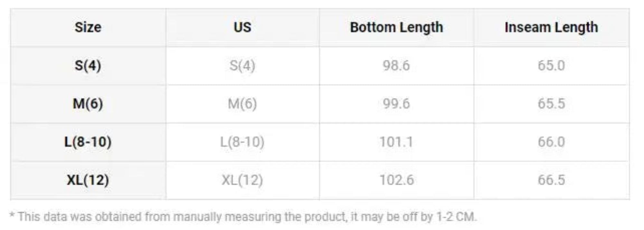This screenshot has width=644, height=230.
Task: Click inseam length value 65.5
Action: (x=551, y=104)
